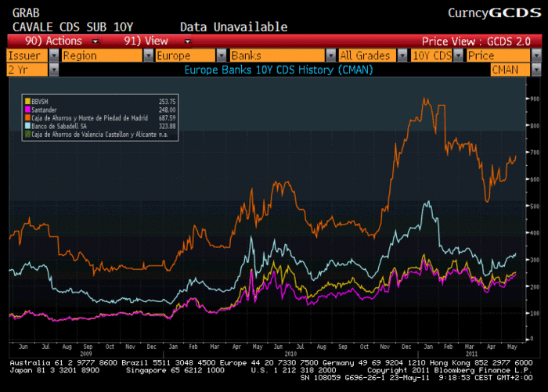
Task: Click the Data Unavailable message
Action: coord(233,27)
